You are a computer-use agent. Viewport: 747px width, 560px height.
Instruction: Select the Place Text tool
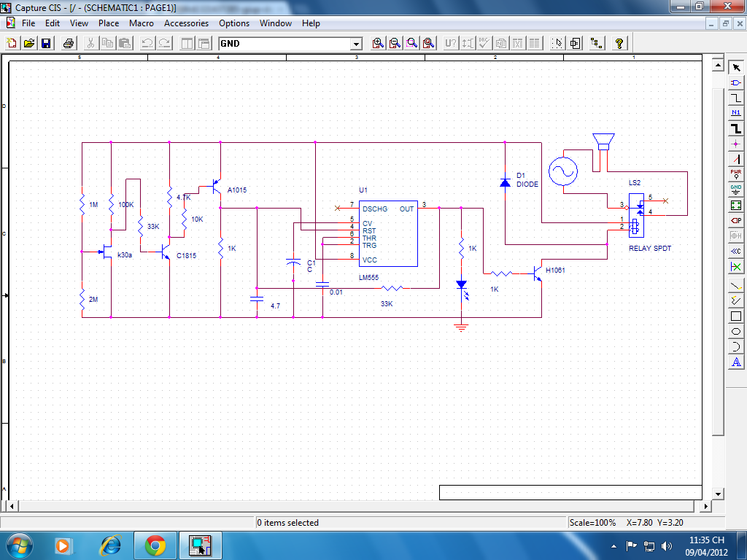tap(736, 362)
